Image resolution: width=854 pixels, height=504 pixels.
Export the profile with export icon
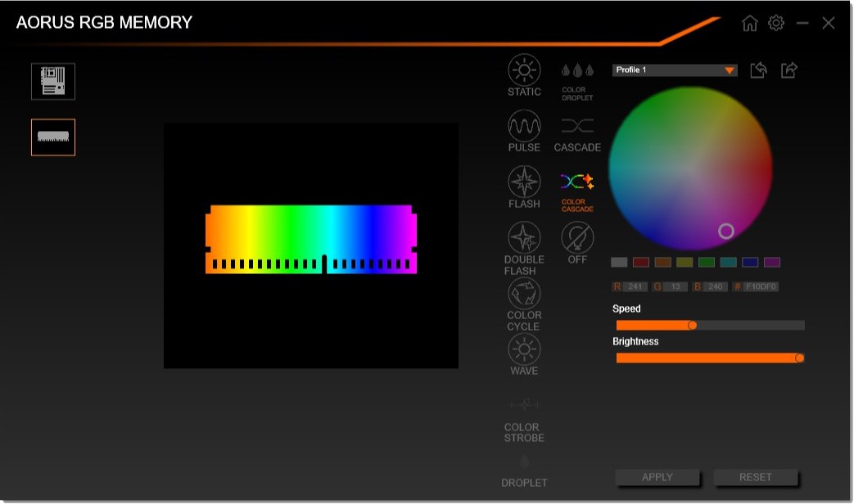tap(789, 70)
